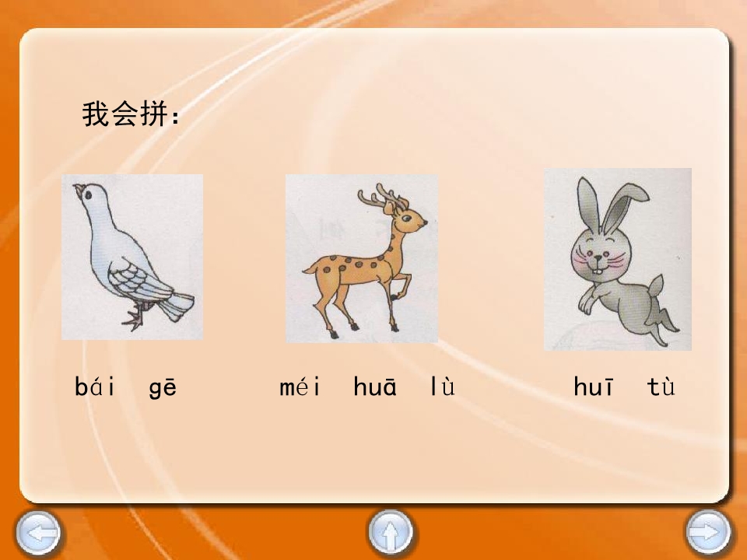Click the pinyin syllable 'gē'
Image resolution: width=747 pixels, height=560 pixels.
click(163, 388)
